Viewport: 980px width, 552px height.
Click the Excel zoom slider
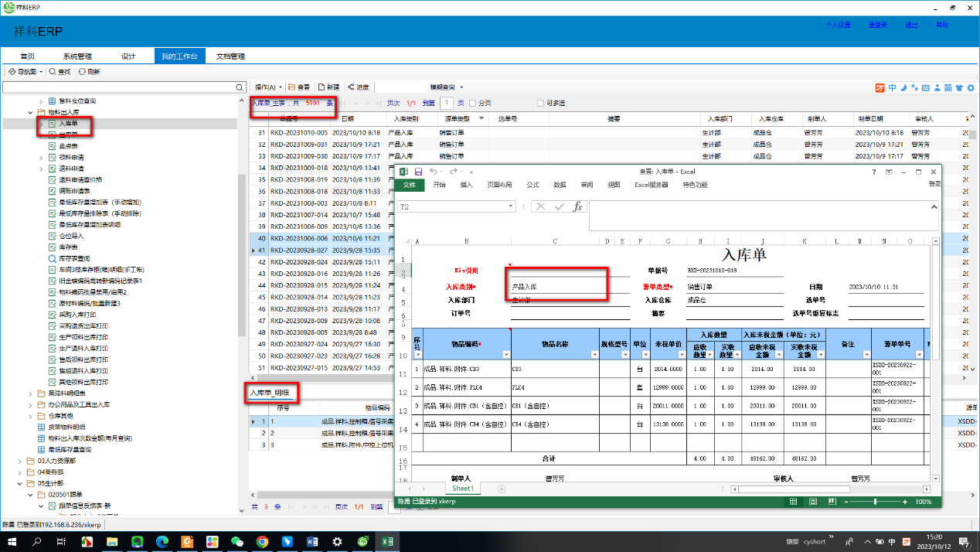(x=875, y=502)
